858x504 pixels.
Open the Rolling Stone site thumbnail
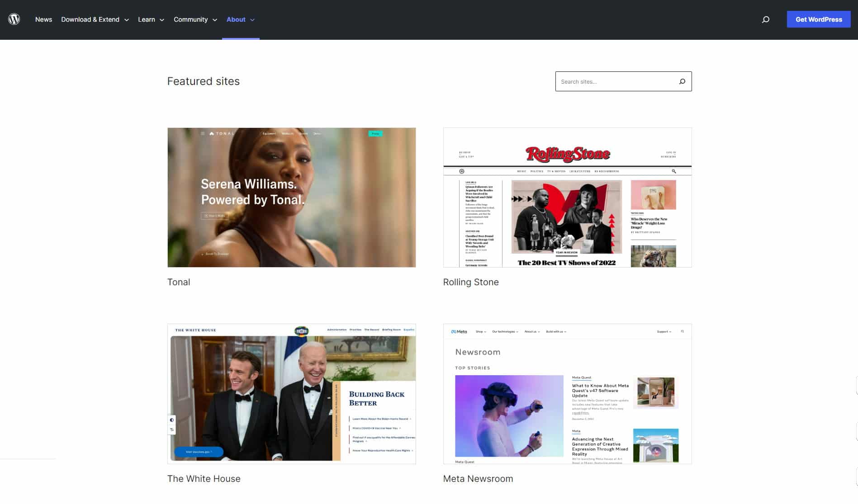click(567, 197)
